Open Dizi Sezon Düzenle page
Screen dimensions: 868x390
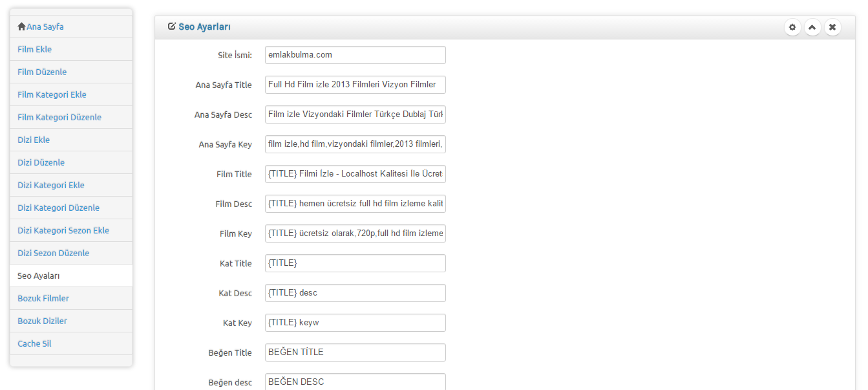click(x=71, y=253)
